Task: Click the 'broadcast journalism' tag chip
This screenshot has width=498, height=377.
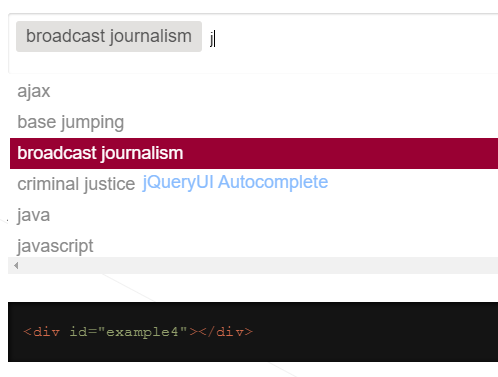Action: 109,36
